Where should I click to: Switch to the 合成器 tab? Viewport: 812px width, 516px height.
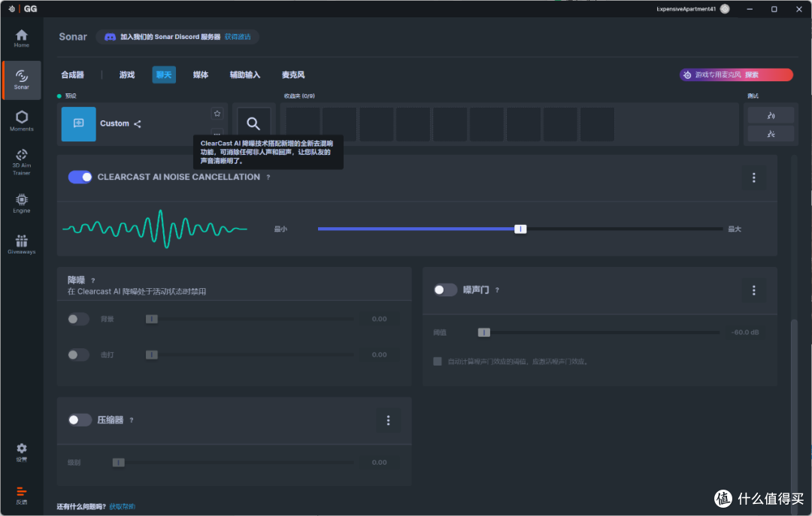72,74
